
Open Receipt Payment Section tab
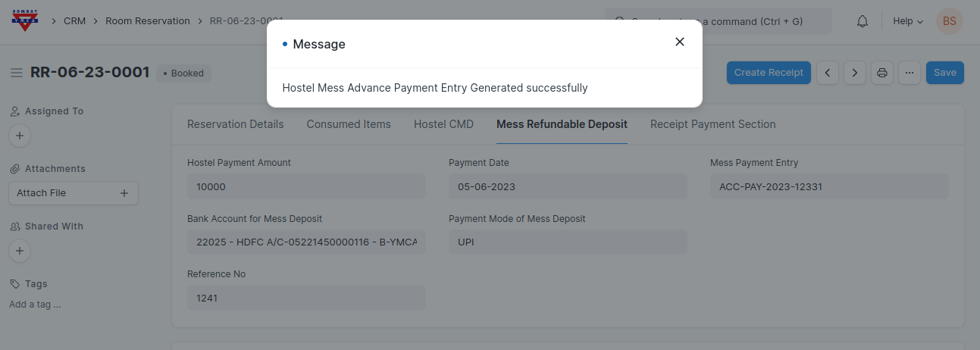(712, 124)
